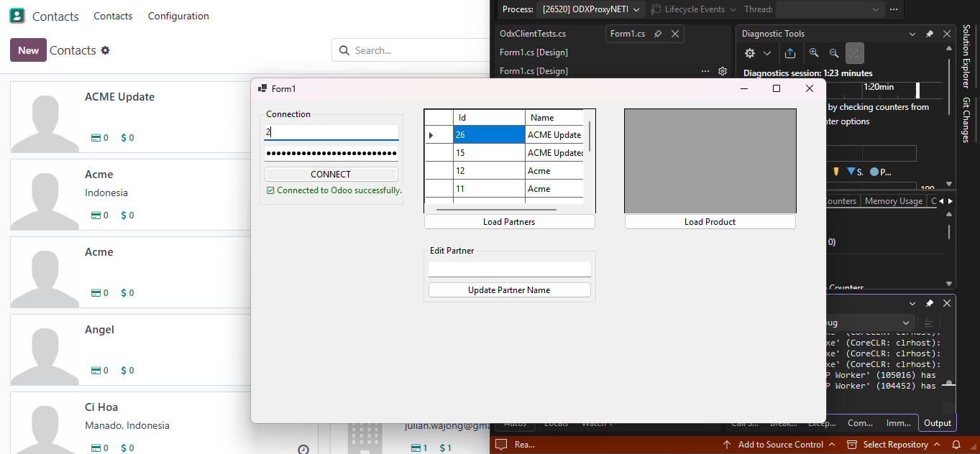
Task: Click the Edit Partner text input field
Action: coord(509,269)
